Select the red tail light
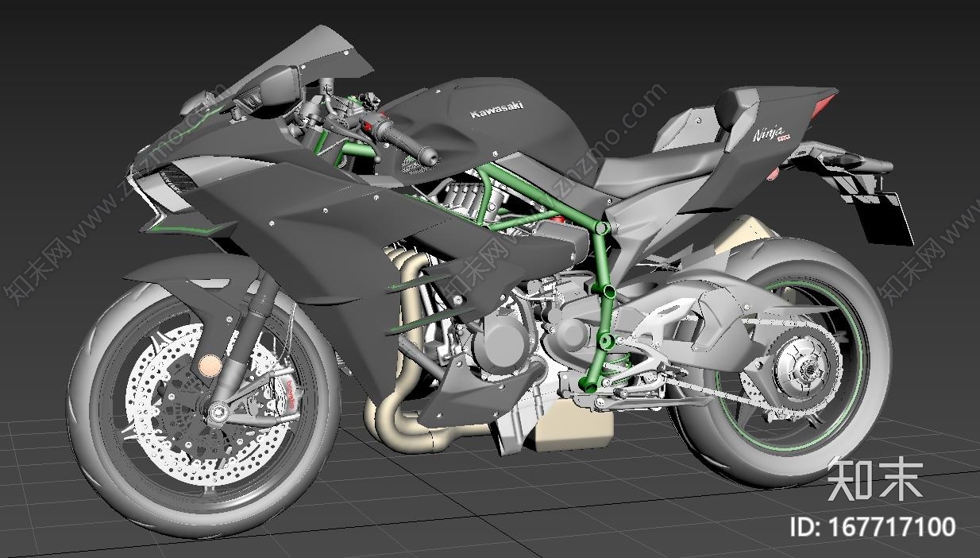 coord(826,104)
